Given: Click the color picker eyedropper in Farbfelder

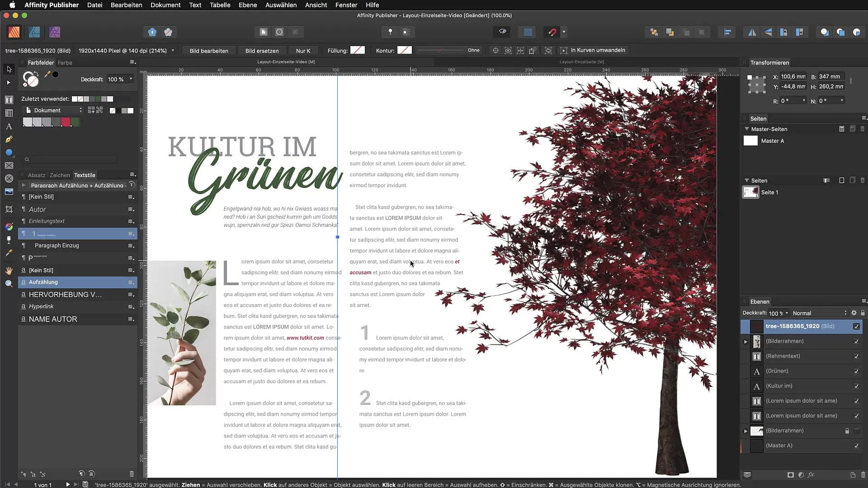Looking at the screenshot, I should (47, 75).
